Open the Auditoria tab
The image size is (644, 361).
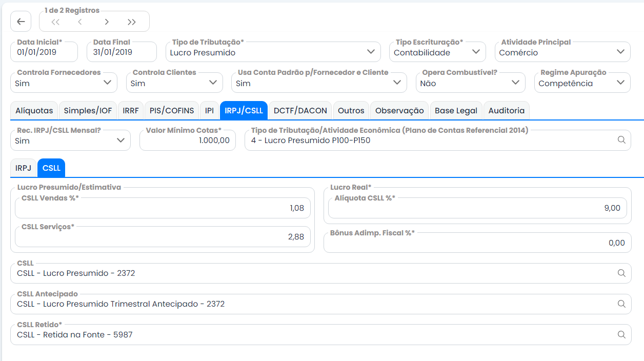pyautogui.click(x=506, y=110)
